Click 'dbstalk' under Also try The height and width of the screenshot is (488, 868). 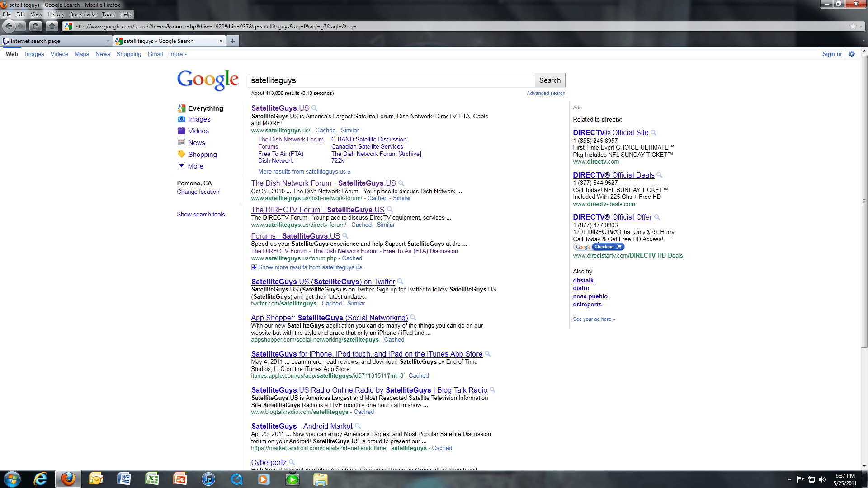(x=583, y=280)
